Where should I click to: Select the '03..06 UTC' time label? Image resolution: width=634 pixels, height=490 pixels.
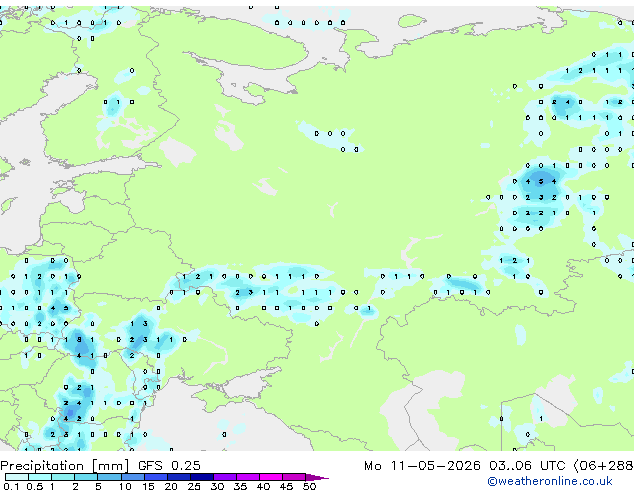click(527, 466)
